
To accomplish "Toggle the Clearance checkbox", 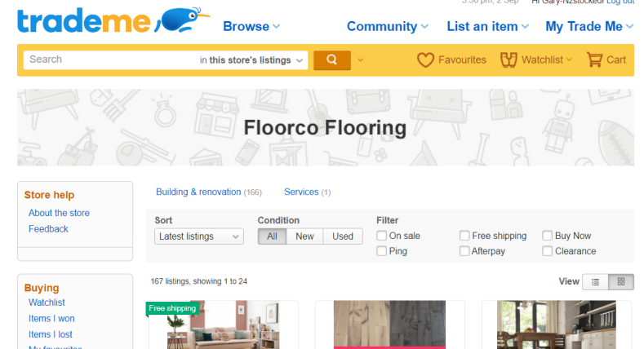I will pyautogui.click(x=548, y=251).
